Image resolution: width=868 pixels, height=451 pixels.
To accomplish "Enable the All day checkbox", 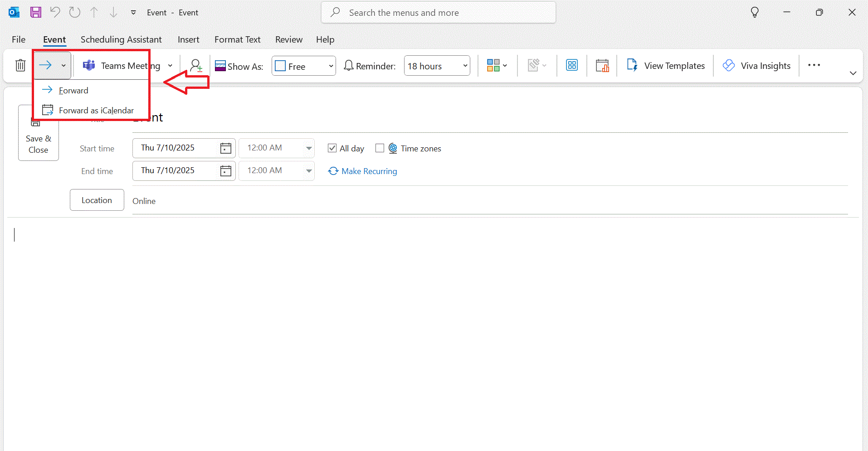I will pyautogui.click(x=332, y=148).
